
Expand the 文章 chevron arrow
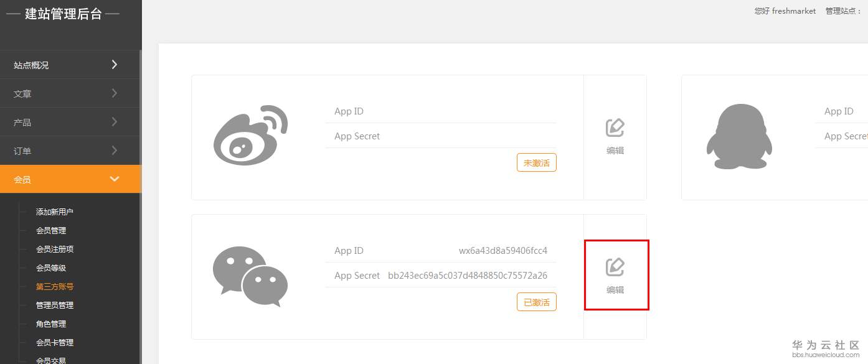pos(115,93)
